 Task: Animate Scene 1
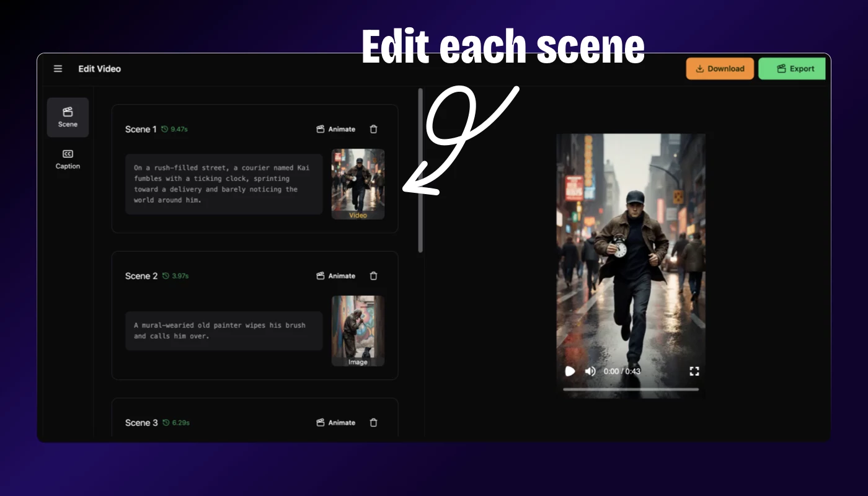335,129
